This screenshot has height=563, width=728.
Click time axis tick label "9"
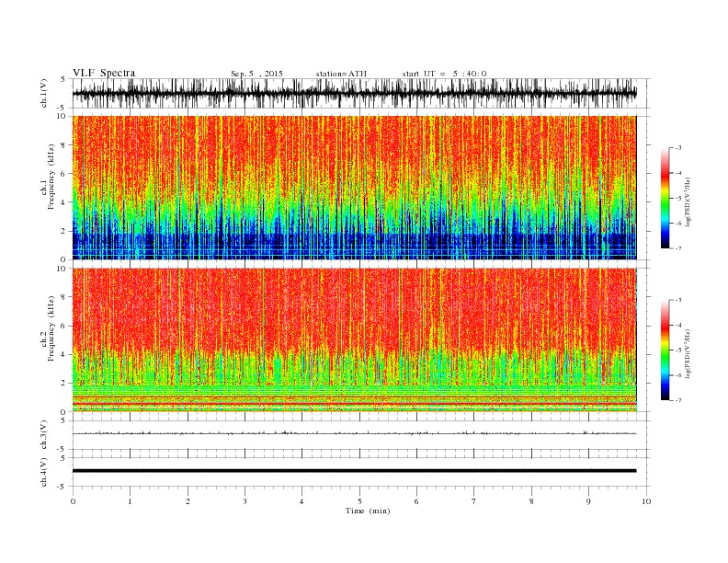(x=588, y=501)
